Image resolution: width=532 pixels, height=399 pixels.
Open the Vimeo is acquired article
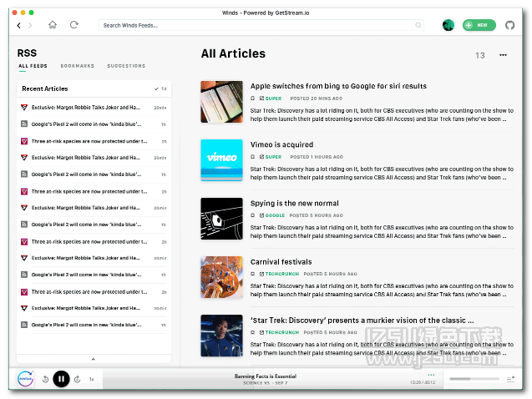281,144
